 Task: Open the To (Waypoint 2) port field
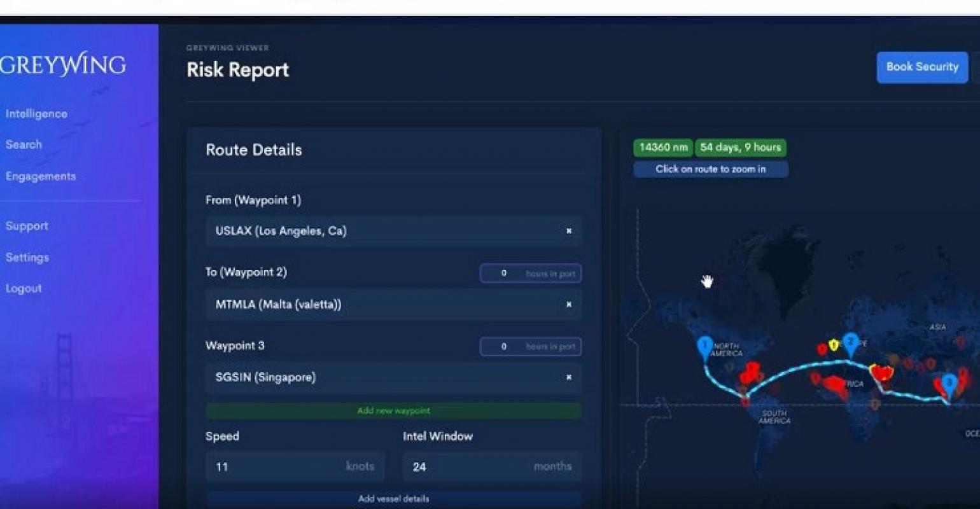pos(393,304)
